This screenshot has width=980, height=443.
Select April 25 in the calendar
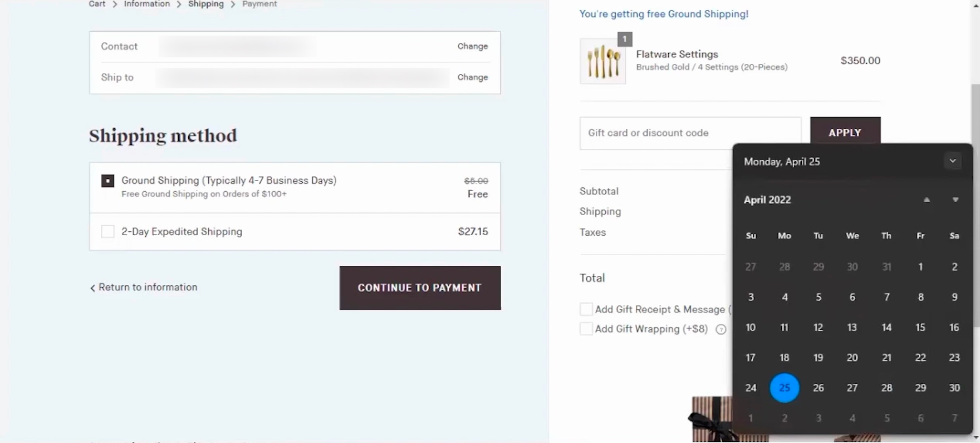point(784,387)
